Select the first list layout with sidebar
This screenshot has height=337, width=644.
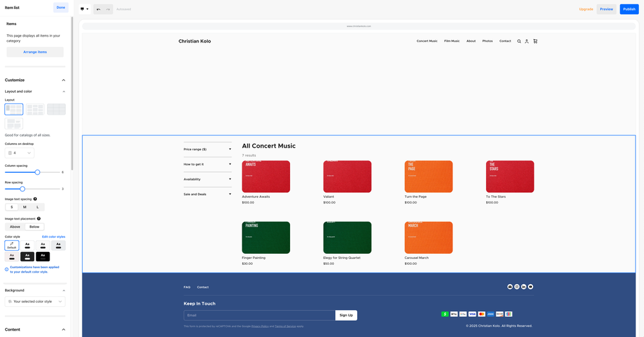coord(14,109)
